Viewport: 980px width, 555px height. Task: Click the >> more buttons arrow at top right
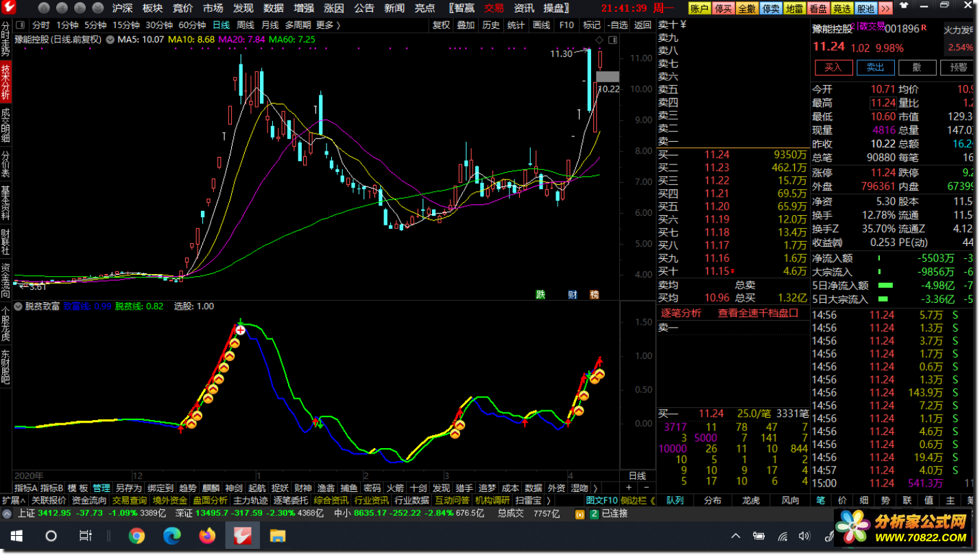coord(885,9)
